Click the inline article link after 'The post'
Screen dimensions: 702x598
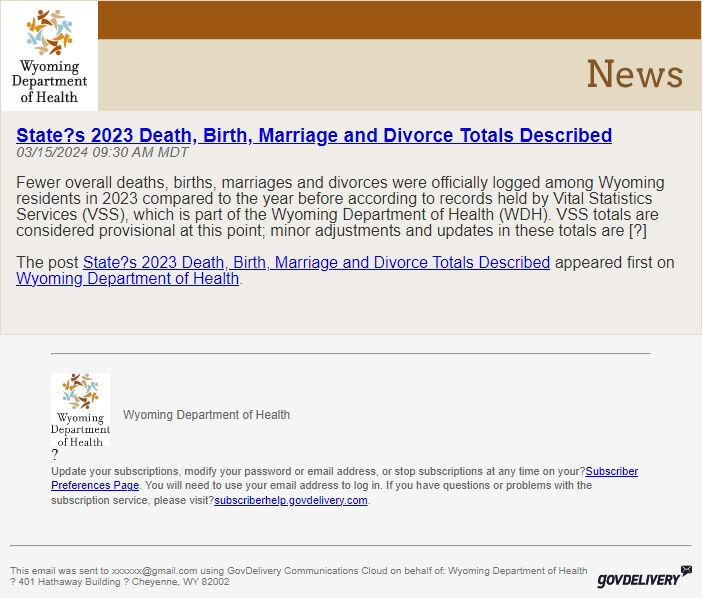coord(316,262)
